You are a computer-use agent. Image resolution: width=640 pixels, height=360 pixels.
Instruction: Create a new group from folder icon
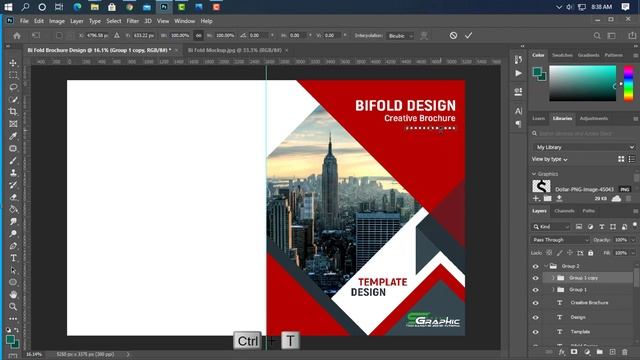click(x=599, y=351)
